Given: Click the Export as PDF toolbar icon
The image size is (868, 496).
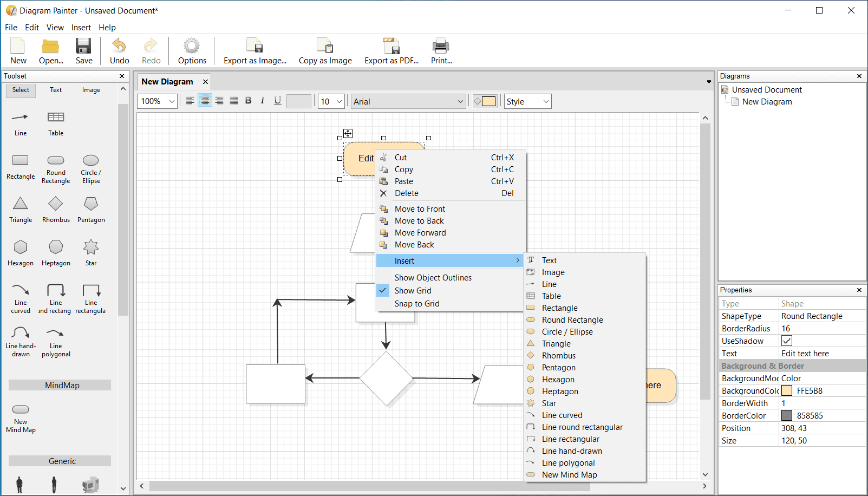Looking at the screenshot, I should [x=391, y=51].
